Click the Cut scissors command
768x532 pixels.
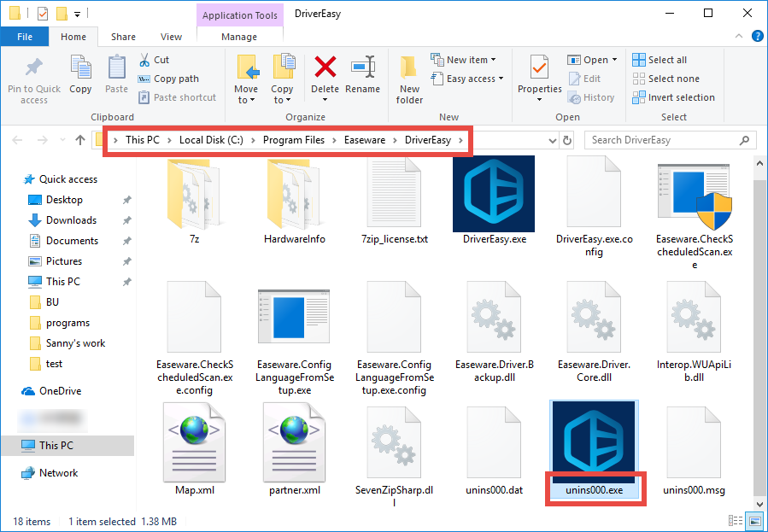(154, 60)
